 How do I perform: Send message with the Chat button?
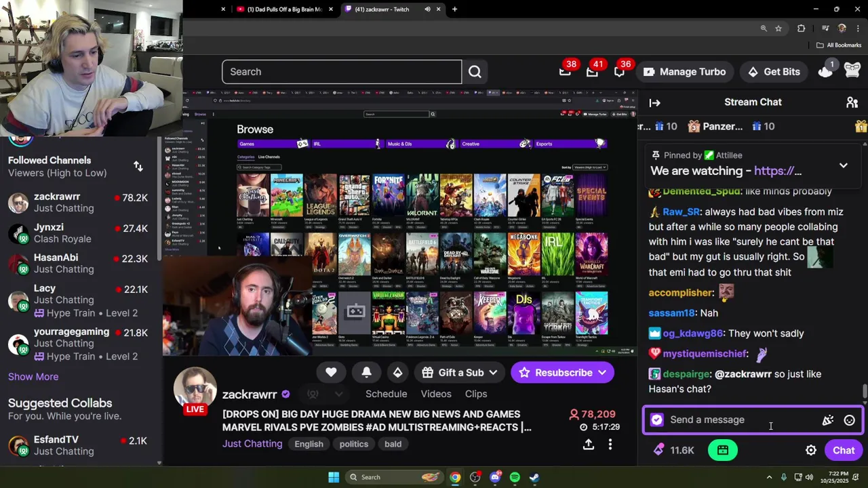click(844, 450)
